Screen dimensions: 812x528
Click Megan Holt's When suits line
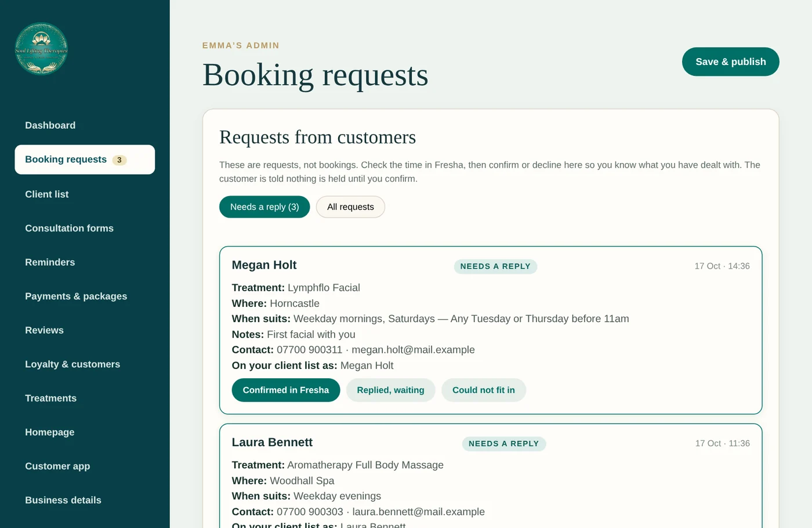click(430, 319)
